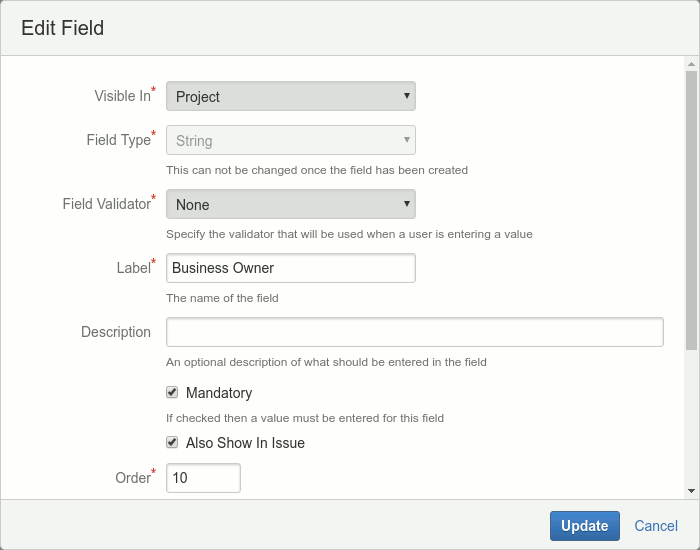Viewport: 700px width, 550px height.
Task: Click the 'Field Validator' field label
Action: click(106, 204)
